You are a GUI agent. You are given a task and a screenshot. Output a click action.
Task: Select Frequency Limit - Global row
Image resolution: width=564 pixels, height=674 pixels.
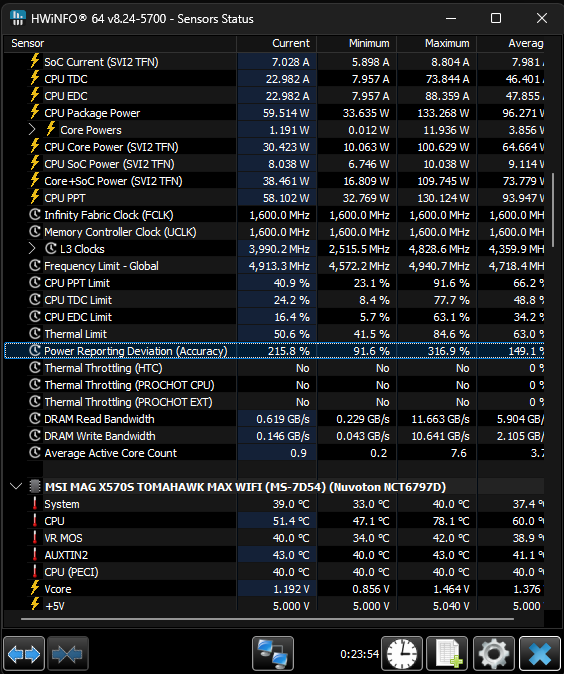coord(274,266)
